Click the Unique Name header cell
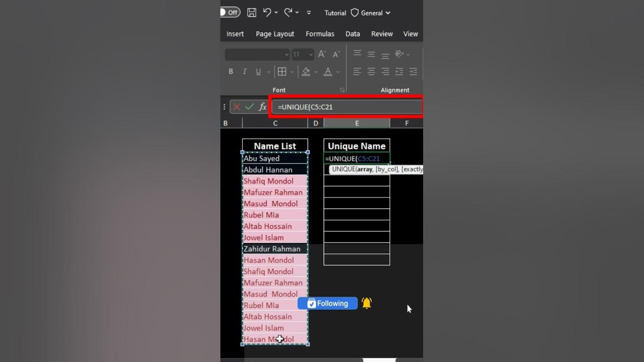The image size is (644, 362). [x=357, y=146]
